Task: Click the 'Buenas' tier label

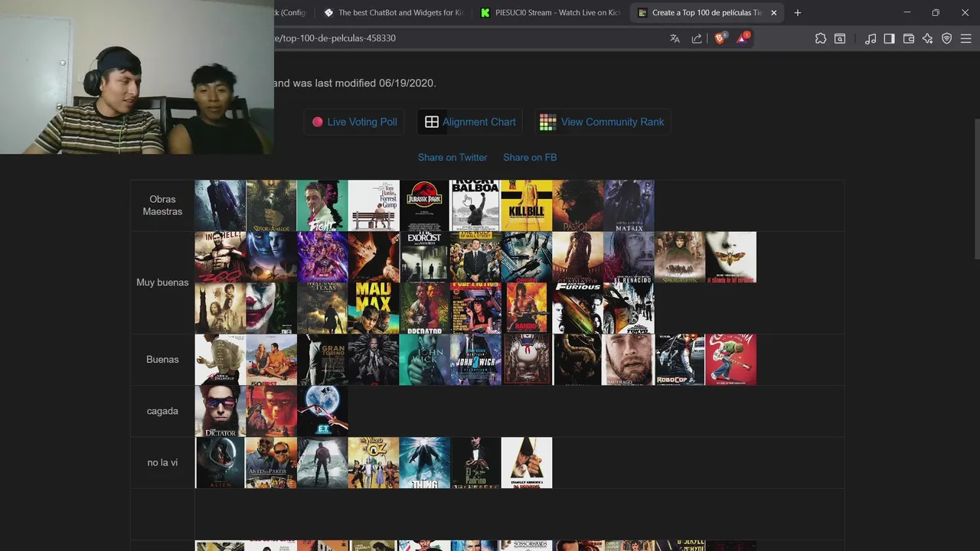Action: (162, 359)
